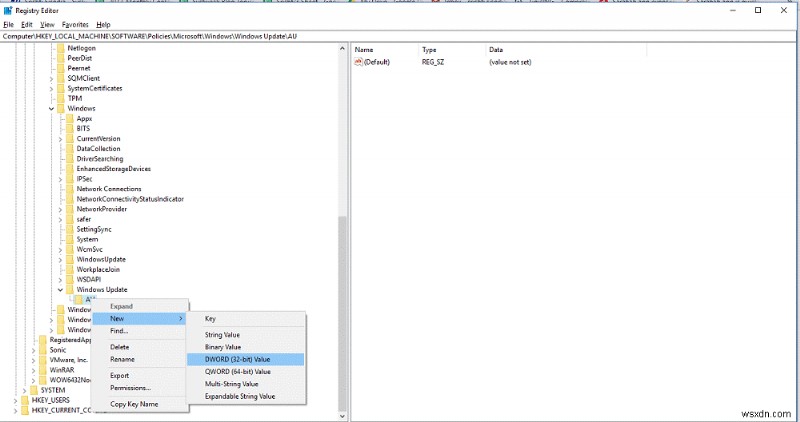Expand the WinRAR key
This screenshot has height=422, width=800.
[34, 370]
